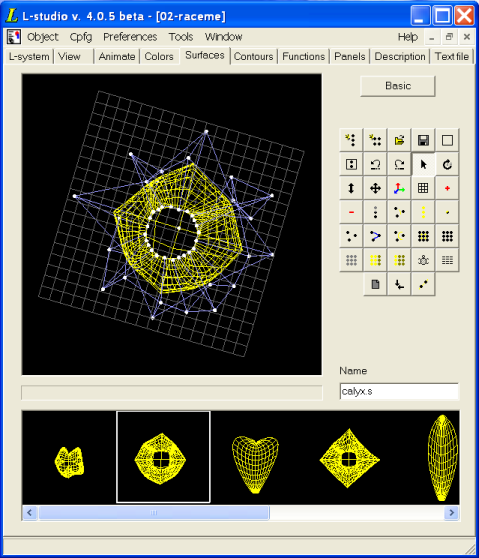The height and width of the screenshot is (558, 479).
Task: Open the Help menu
Action: (408, 37)
